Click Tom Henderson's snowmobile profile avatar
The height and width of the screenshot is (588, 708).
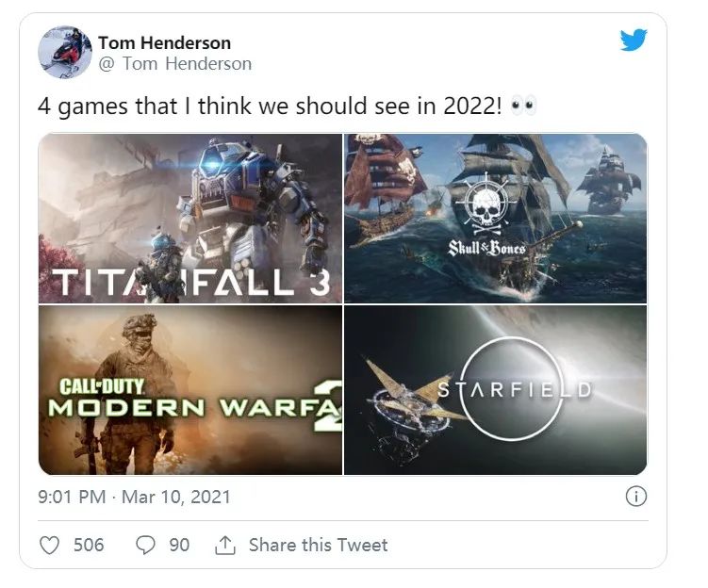click(64, 52)
